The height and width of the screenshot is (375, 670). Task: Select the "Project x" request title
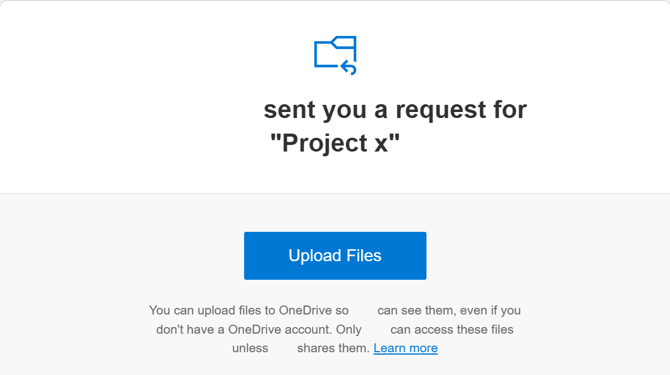[335, 143]
